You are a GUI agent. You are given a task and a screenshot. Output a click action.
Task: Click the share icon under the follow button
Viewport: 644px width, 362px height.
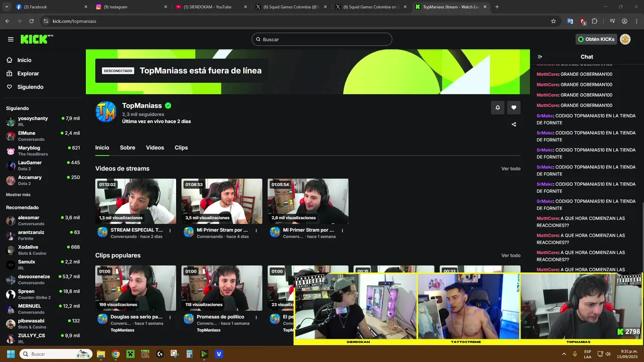tap(514, 124)
